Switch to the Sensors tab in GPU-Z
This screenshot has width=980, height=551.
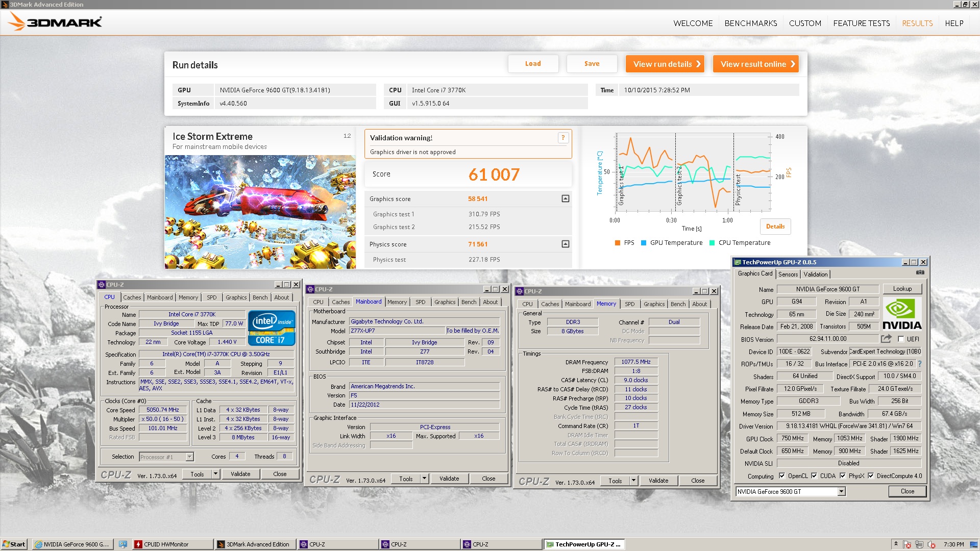788,274
